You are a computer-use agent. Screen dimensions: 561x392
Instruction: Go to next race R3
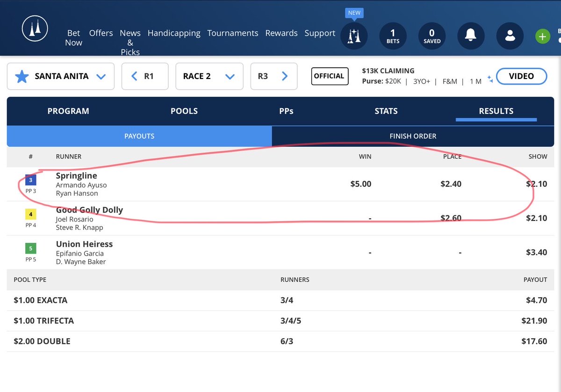click(x=274, y=76)
